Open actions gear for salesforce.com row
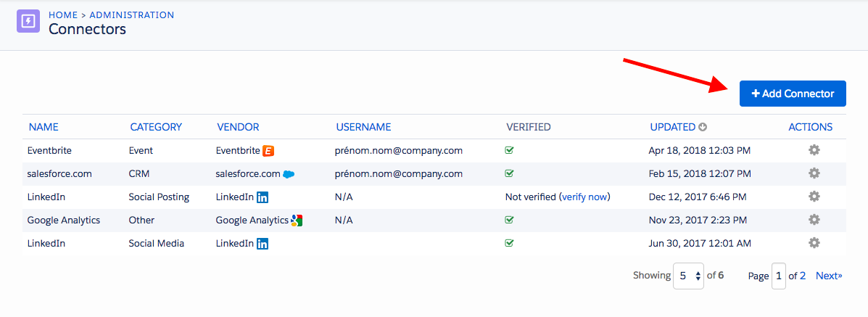Viewport: 868px width, 317px height. click(814, 173)
